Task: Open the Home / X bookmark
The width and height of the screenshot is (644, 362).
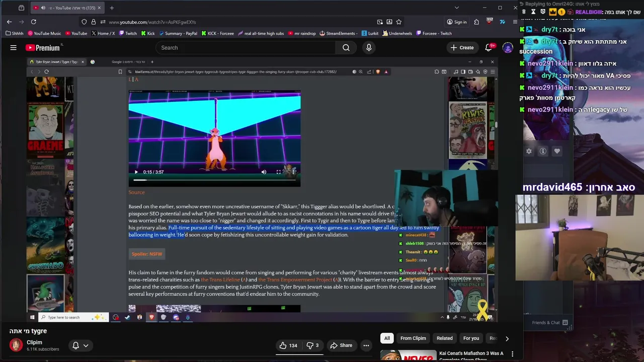Action: click(x=103, y=34)
